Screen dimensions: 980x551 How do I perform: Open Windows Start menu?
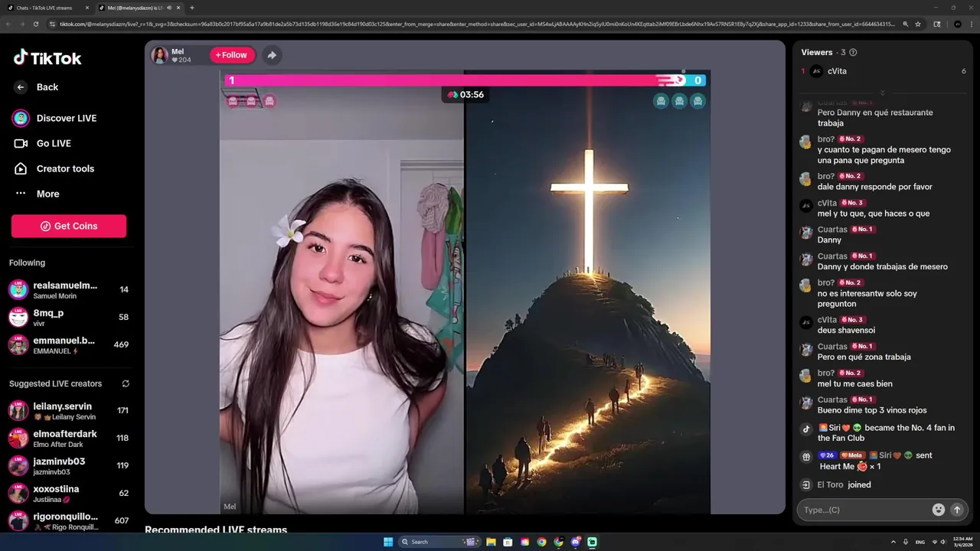point(388,542)
